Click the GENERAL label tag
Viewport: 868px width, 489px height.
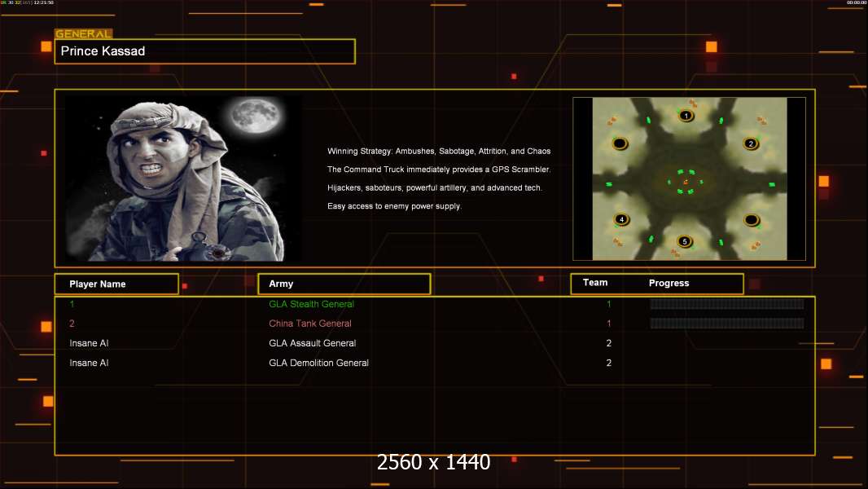pos(83,33)
